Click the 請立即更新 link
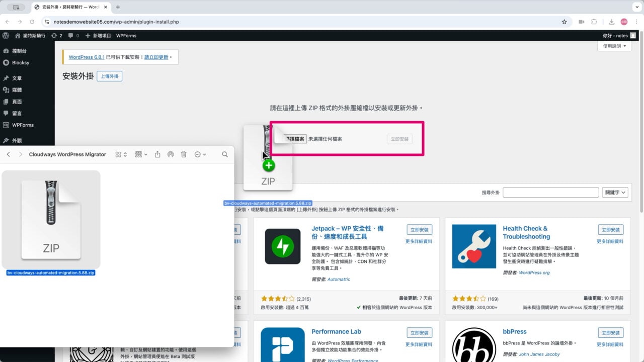Viewport: 644px width, 362px height. [x=156, y=57]
